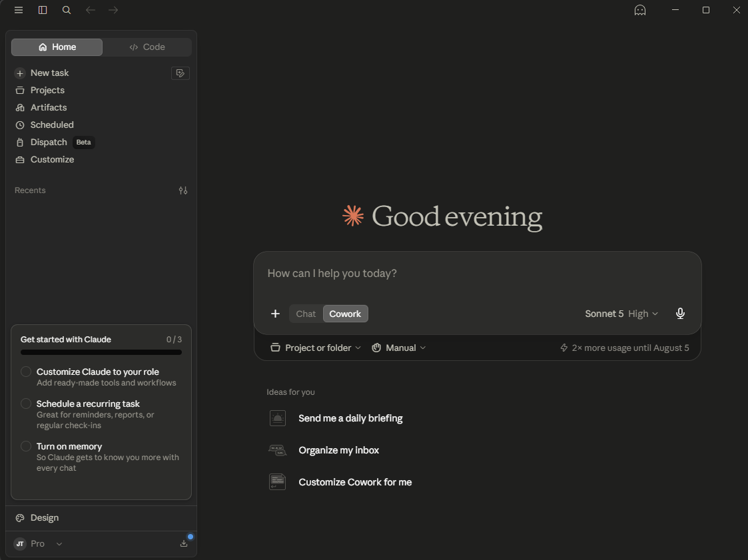Image resolution: width=748 pixels, height=560 pixels.
Task: Click the prompt input field
Action: point(477,273)
